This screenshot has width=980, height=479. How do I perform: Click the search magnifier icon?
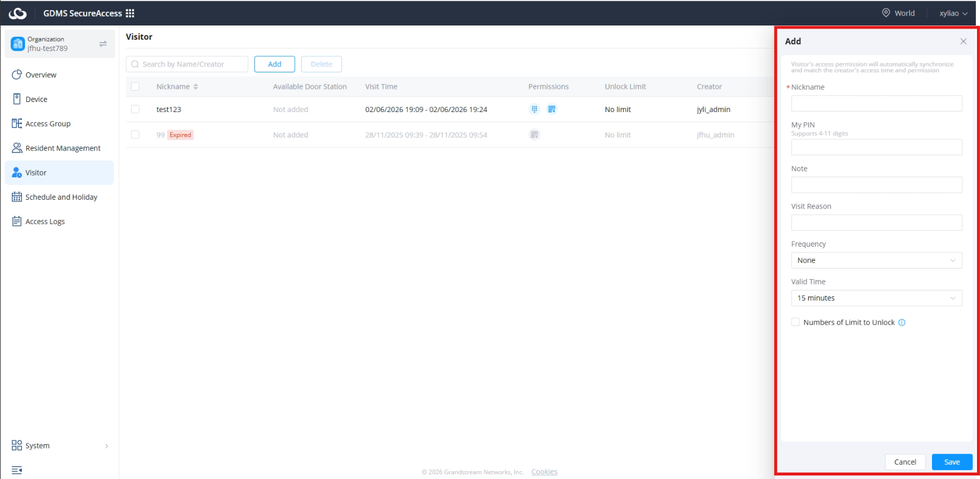coord(135,64)
